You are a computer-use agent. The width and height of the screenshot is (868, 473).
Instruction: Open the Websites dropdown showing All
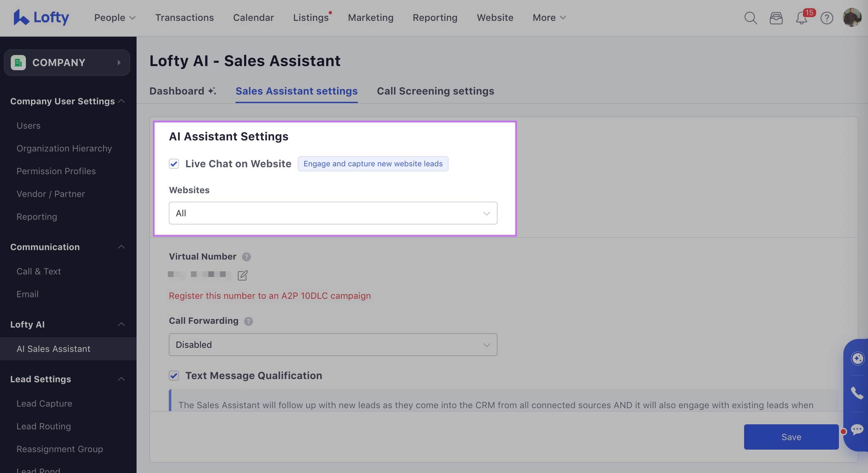(x=333, y=213)
